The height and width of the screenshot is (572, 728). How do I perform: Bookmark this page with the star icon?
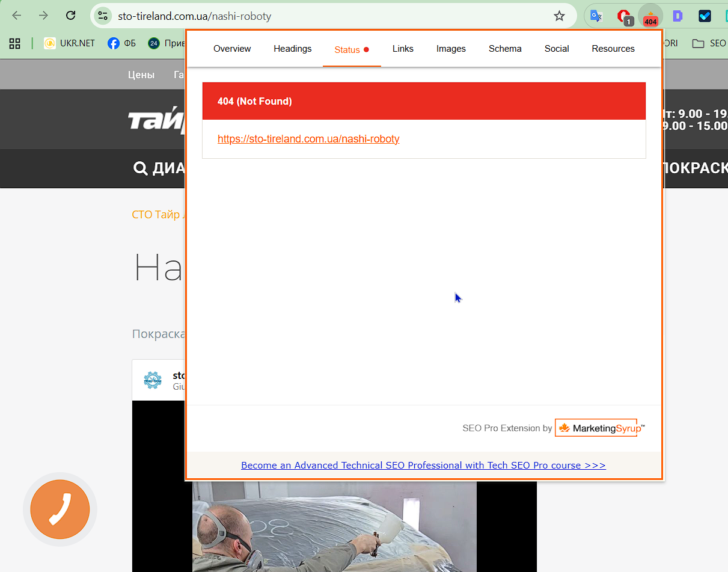coord(559,16)
